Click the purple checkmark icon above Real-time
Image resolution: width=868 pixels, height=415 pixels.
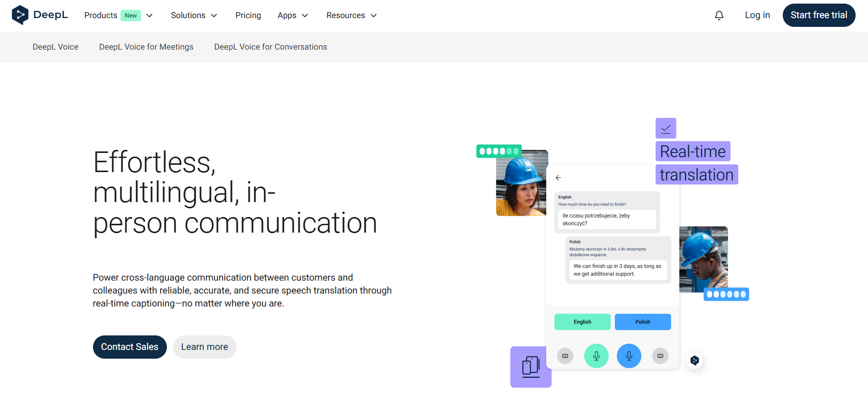coord(665,128)
